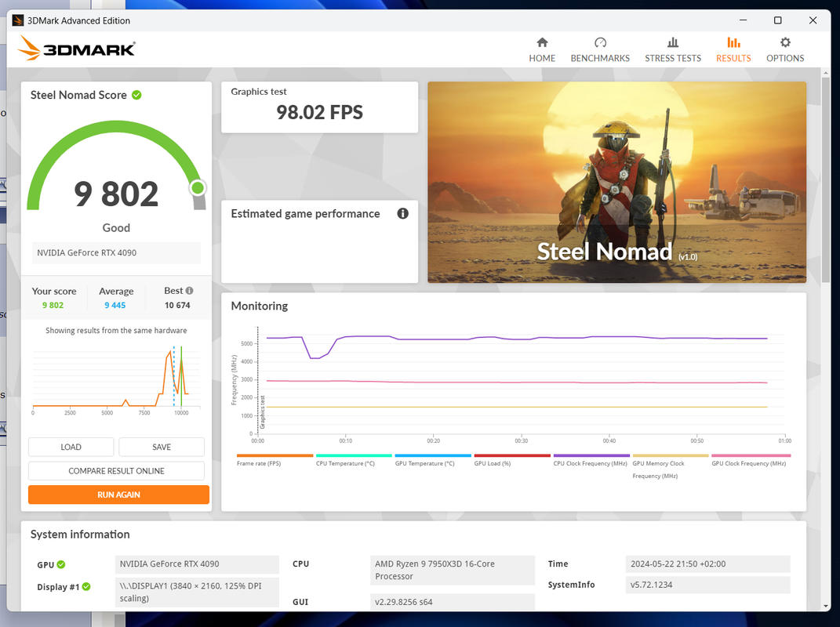
Task: Click the Display #1 resolution value
Action: coord(197,593)
